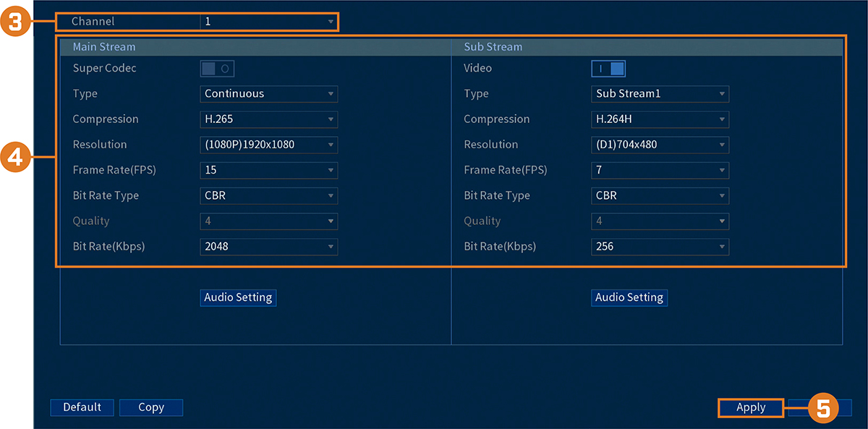868x429 pixels.
Task: Open Sub Stream Compression H.264H dropdown
Action: coord(660,119)
